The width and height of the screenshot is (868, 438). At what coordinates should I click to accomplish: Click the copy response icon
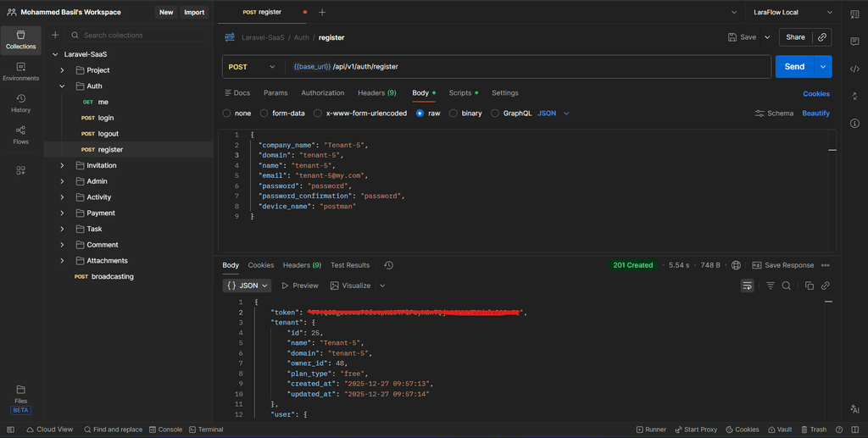[810, 286]
